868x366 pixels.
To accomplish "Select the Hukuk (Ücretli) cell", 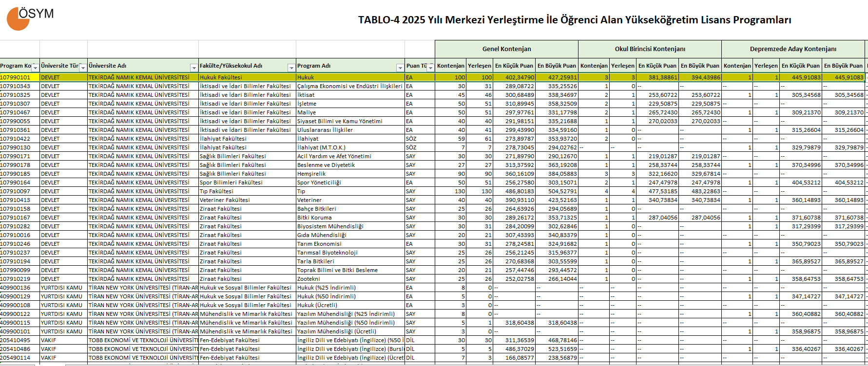I will tap(350, 305).
